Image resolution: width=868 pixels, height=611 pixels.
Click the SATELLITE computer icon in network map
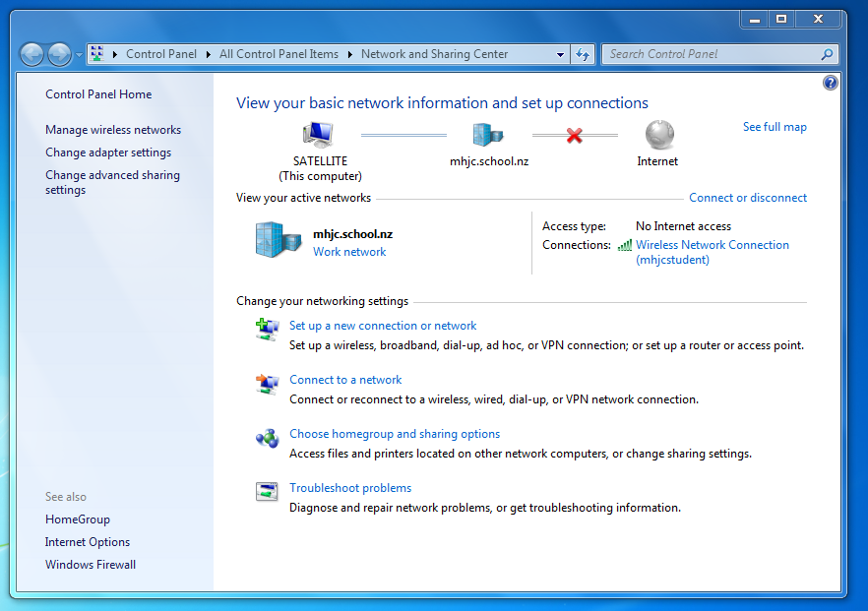pyautogui.click(x=318, y=134)
